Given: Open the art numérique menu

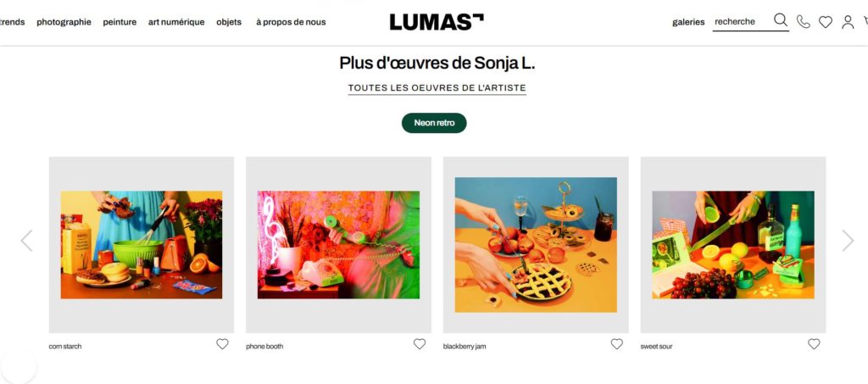Looking at the screenshot, I should coord(176,22).
